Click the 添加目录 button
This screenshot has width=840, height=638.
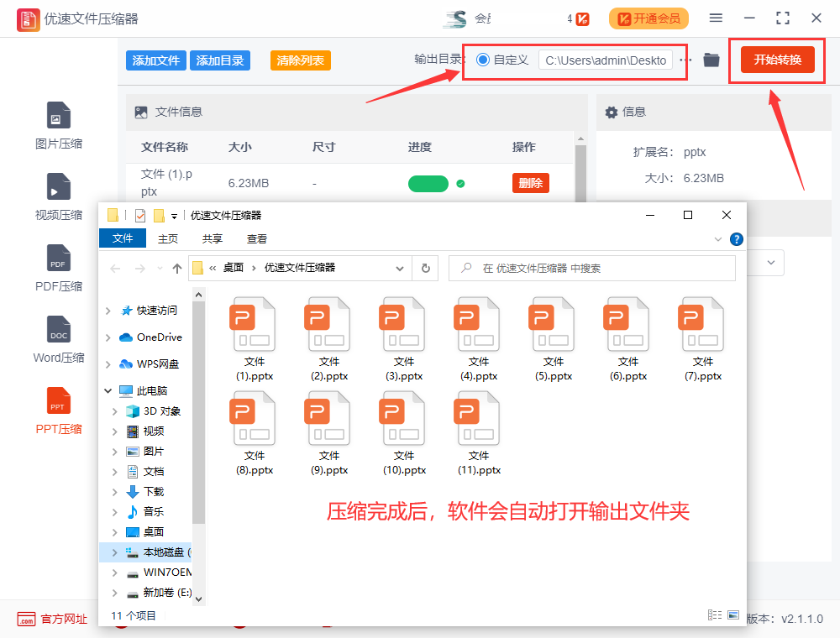click(x=219, y=60)
